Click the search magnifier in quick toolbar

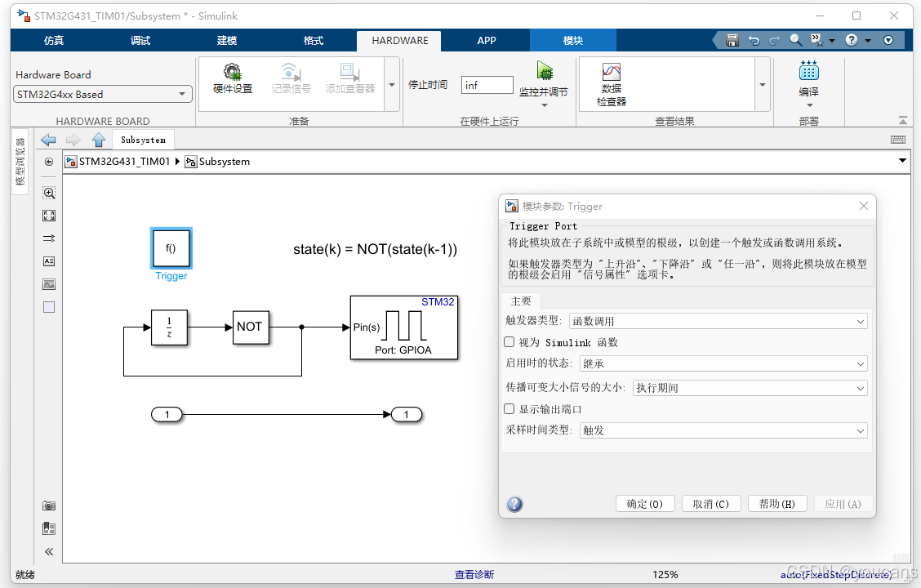(x=795, y=40)
